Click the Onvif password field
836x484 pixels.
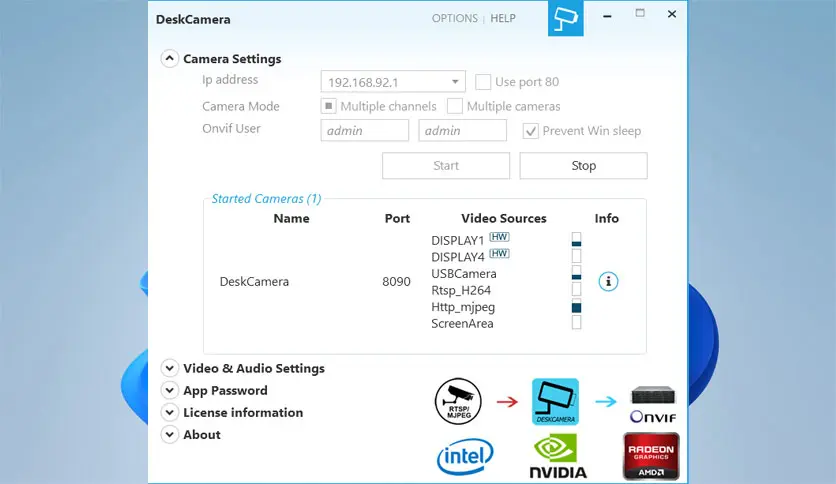pos(462,131)
